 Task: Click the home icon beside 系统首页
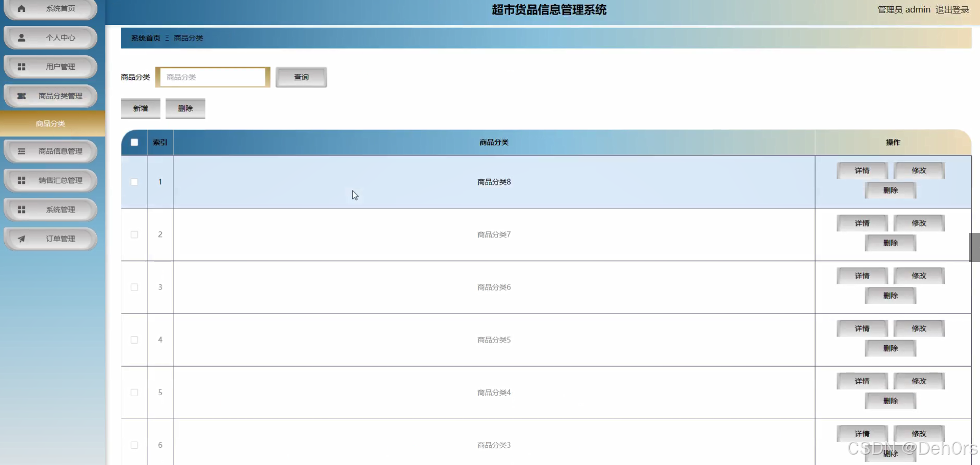21,8
